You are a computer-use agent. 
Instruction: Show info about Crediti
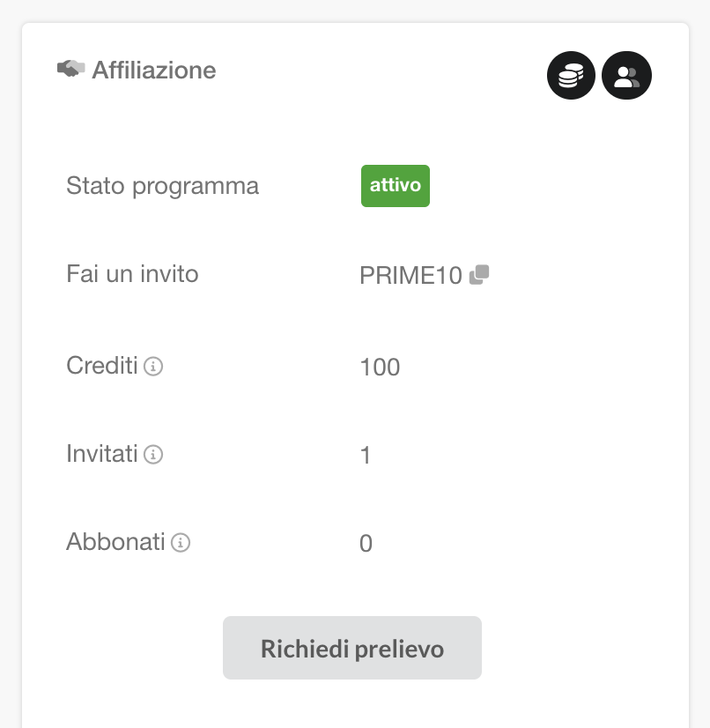[x=153, y=366]
